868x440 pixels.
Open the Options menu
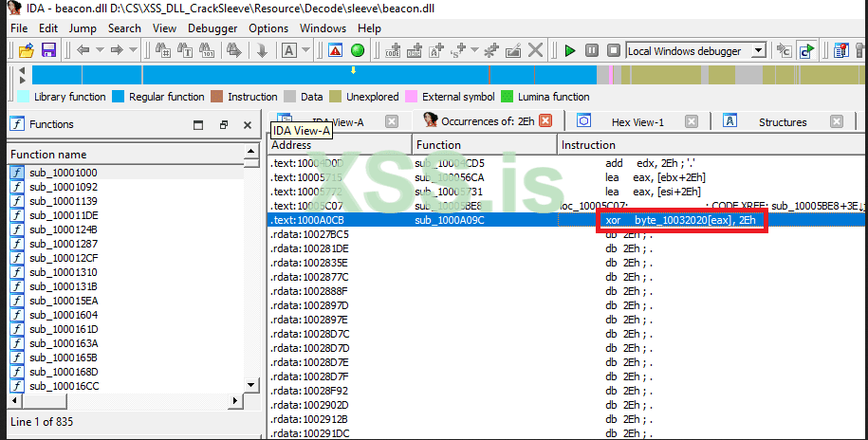click(x=268, y=28)
